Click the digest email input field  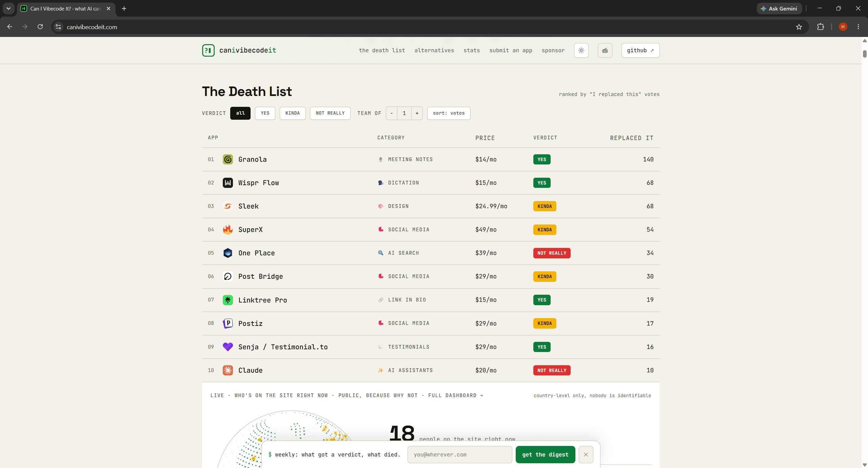coord(459,455)
